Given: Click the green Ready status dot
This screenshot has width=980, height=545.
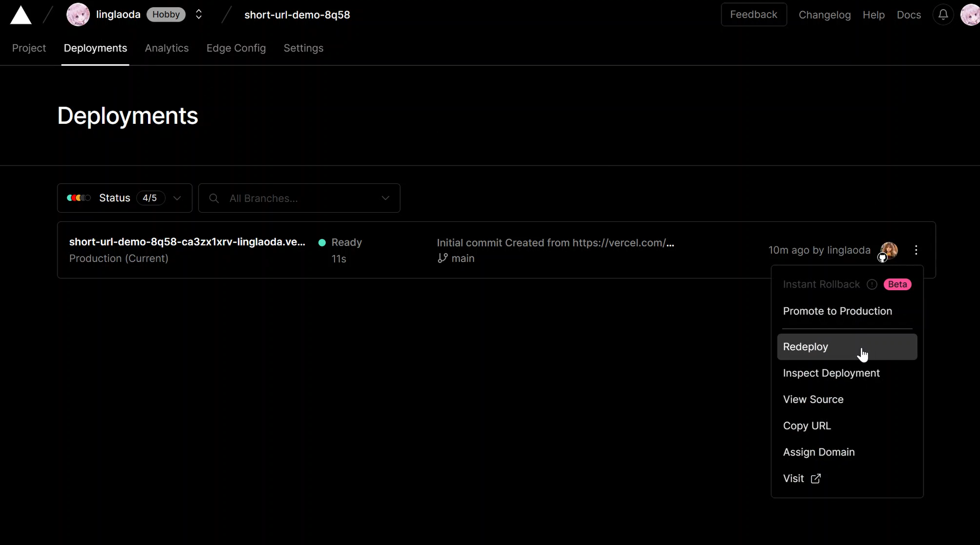Looking at the screenshot, I should (x=322, y=242).
